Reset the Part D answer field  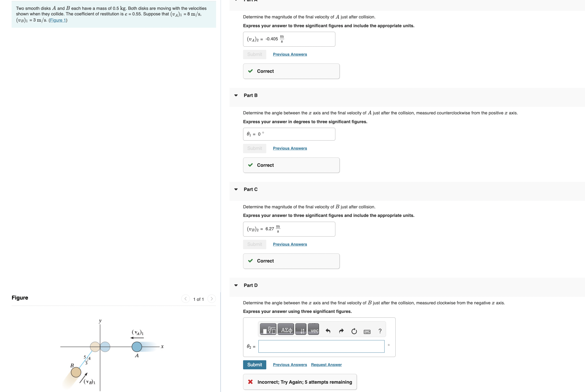[x=354, y=331]
